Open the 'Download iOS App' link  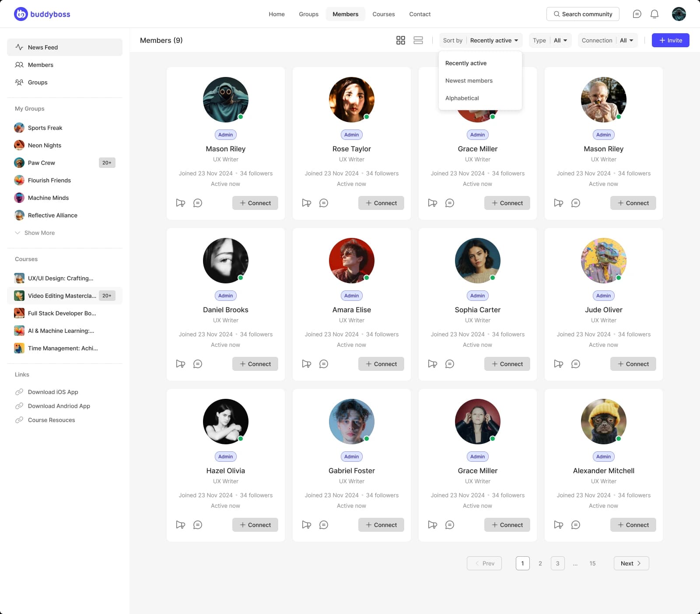[52, 392]
